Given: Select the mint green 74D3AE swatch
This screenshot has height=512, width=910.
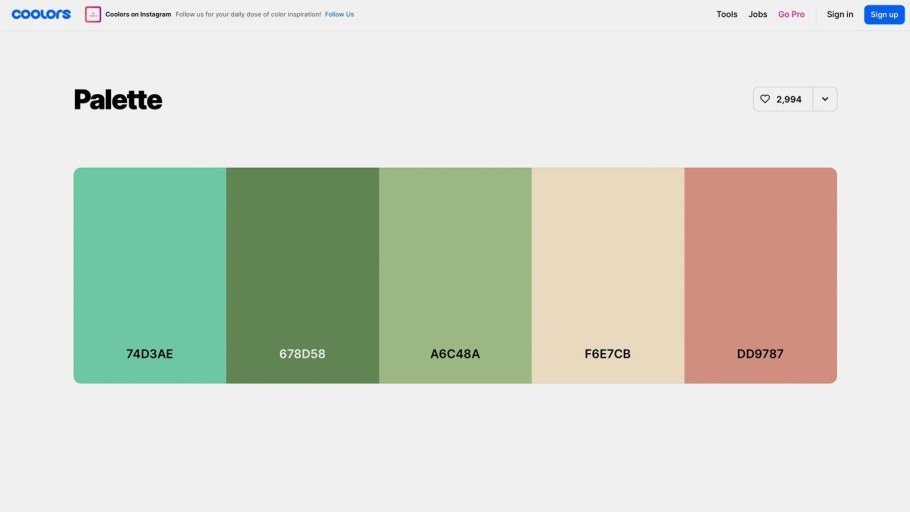Looking at the screenshot, I should point(150,250).
